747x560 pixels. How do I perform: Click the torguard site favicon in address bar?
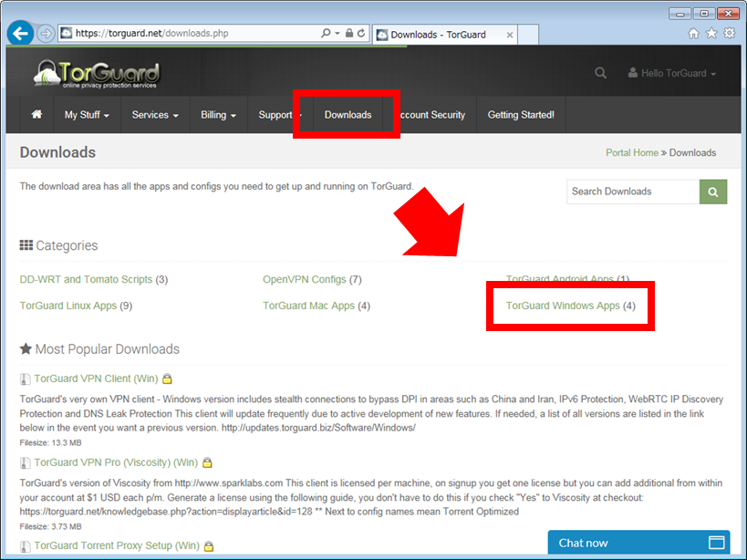point(67,33)
